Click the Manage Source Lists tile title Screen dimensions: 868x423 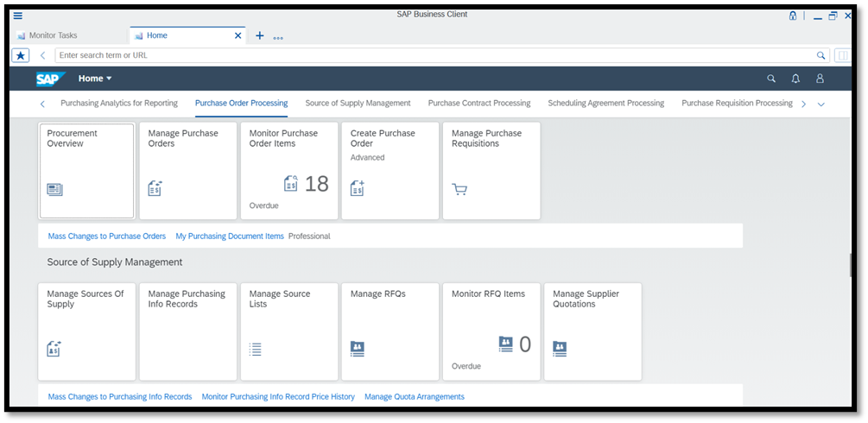coord(280,299)
